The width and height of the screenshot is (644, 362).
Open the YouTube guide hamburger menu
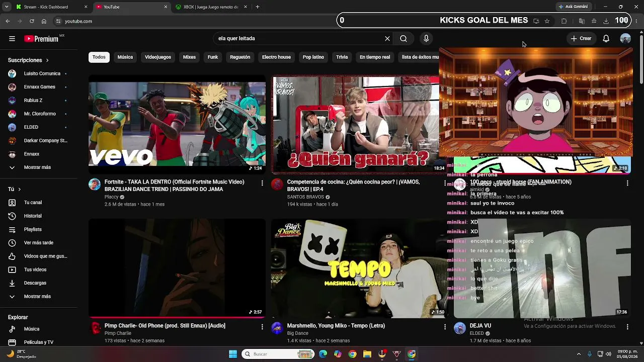click(12, 39)
